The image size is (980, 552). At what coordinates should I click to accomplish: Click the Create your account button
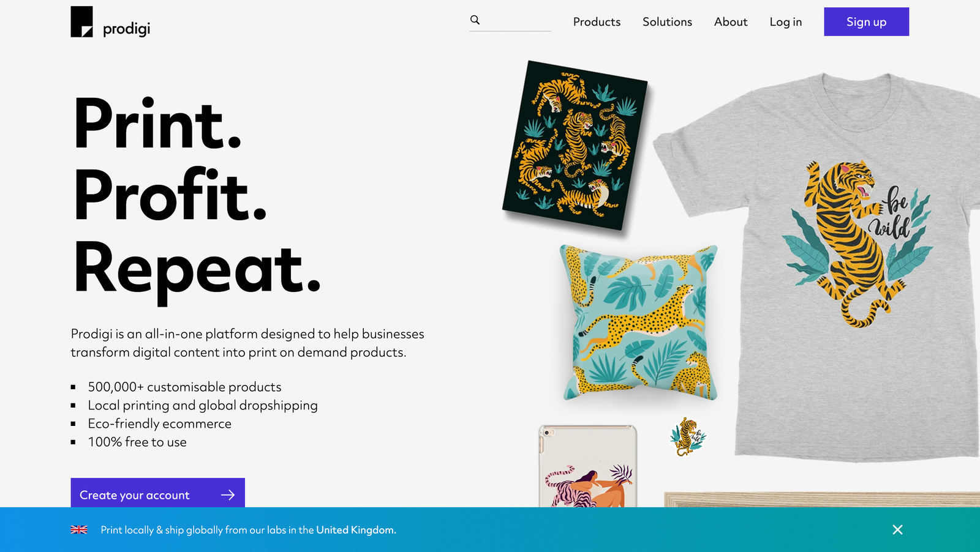pos(157,493)
